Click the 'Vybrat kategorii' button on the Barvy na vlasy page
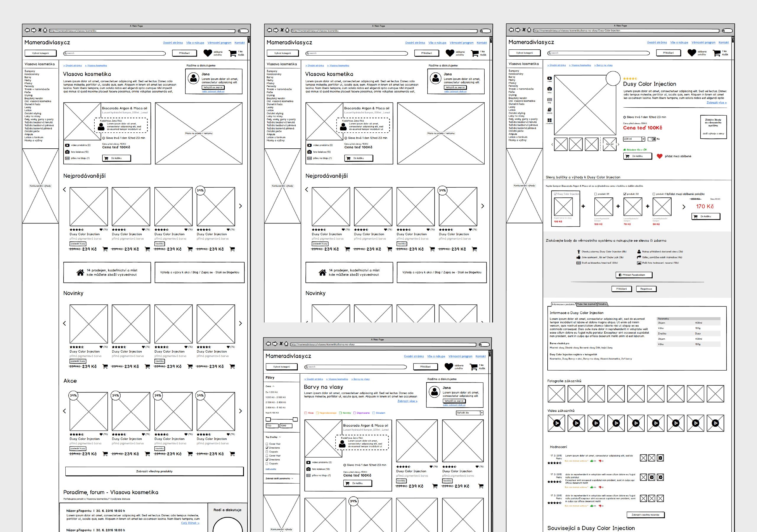The image size is (757, 532). click(282, 367)
